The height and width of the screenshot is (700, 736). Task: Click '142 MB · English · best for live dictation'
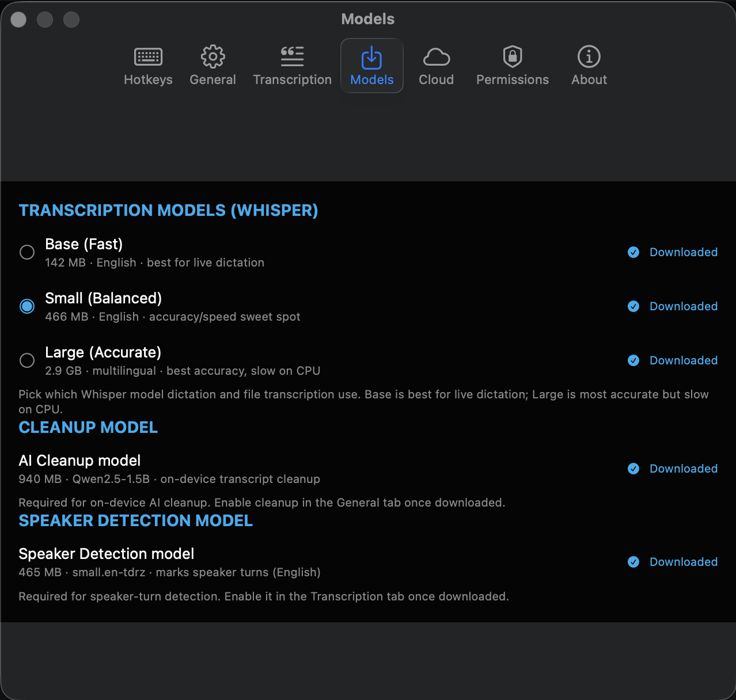coord(155,262)
